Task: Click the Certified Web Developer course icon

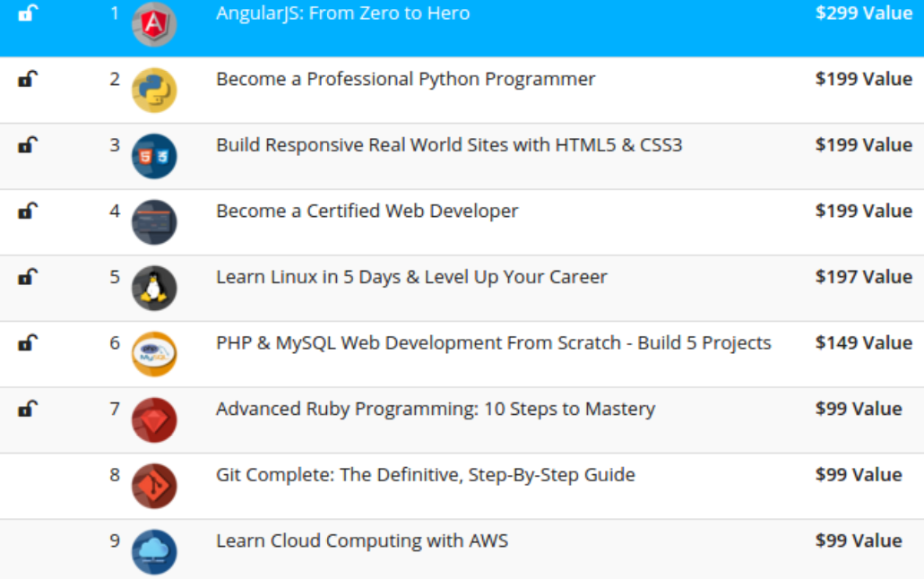Action: point(154,222)
